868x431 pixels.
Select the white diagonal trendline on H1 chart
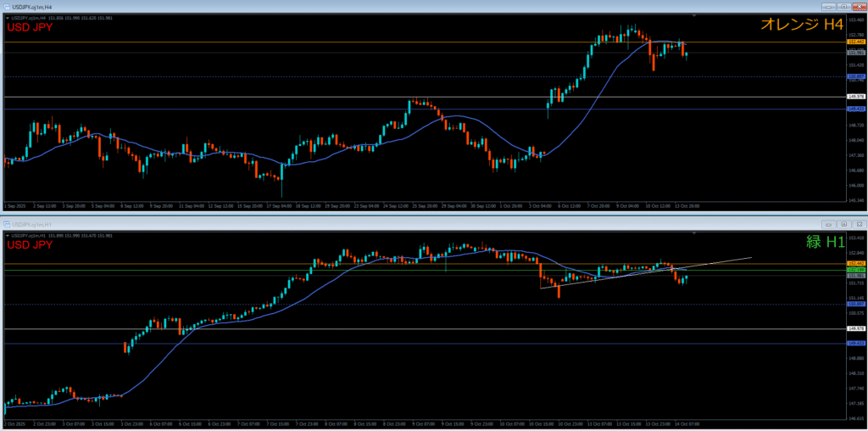click(x=721, y=261)
